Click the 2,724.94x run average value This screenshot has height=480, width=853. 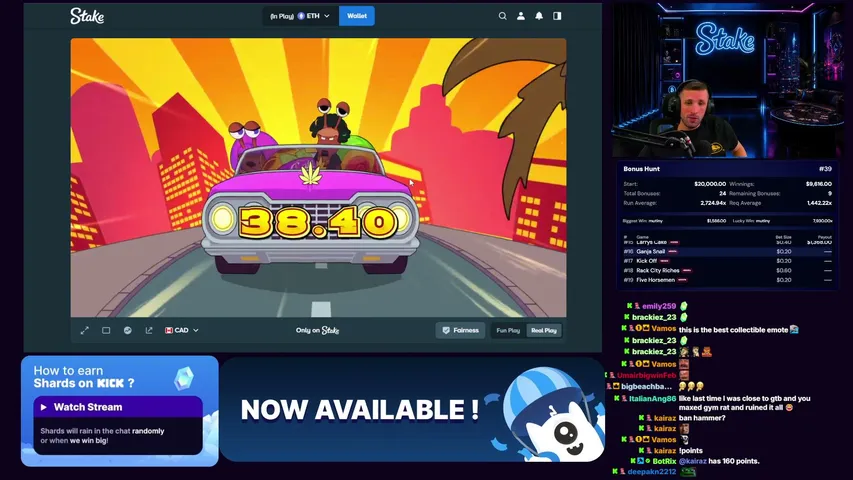pyautogui.click(x=713, y=203)
